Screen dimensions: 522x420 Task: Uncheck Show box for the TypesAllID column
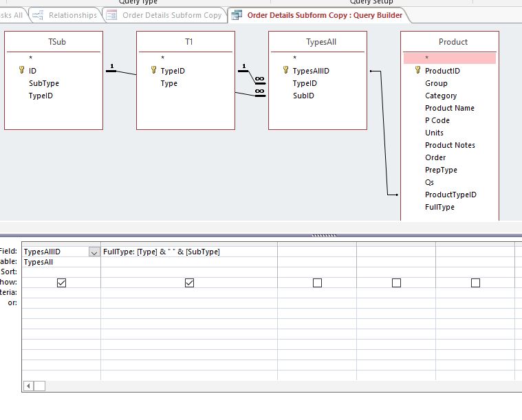62,283
